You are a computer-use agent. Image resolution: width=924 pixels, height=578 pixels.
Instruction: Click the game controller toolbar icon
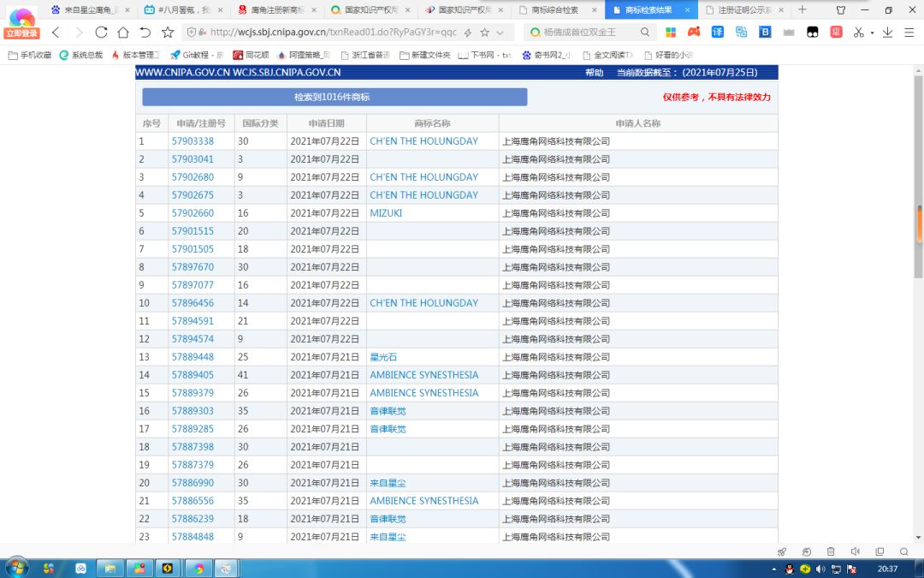coord(694,32)
